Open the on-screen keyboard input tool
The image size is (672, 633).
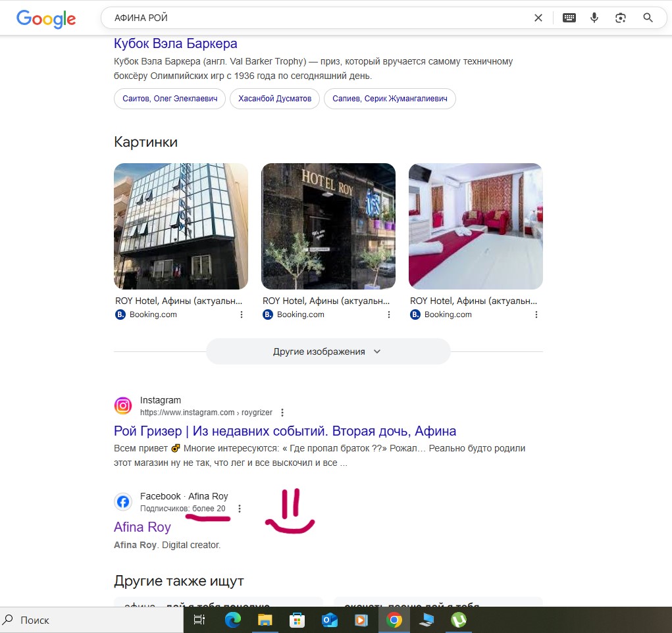click(x=569, y=18)
